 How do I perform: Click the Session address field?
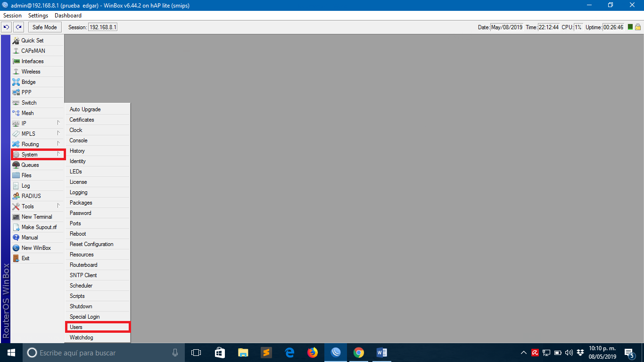click(102, 27)
